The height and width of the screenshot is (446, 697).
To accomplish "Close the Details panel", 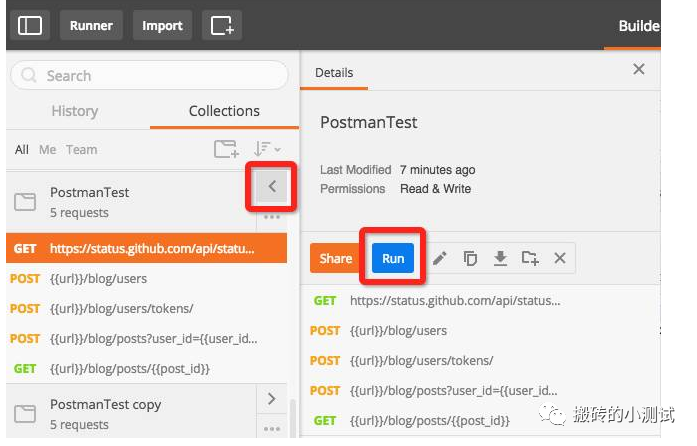I will click(639, 69).
